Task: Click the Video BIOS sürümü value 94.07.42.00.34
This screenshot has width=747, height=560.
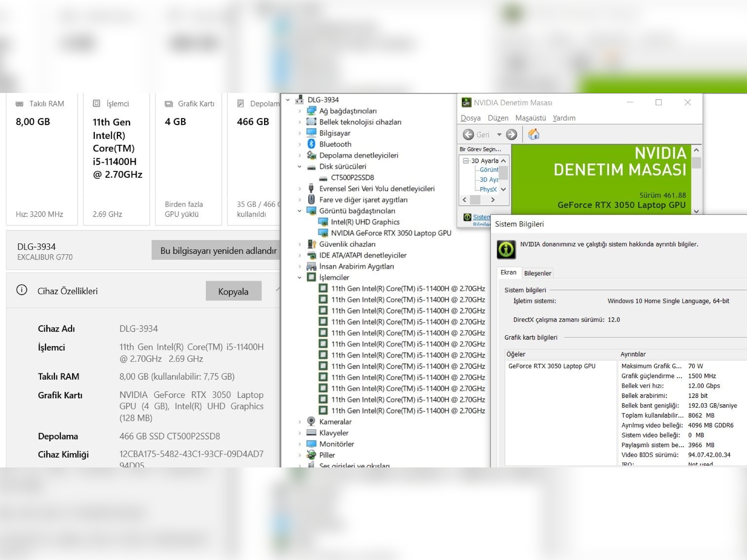Action: point(709,454)
